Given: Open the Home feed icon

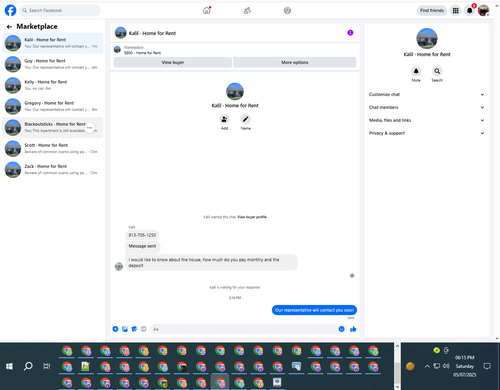Looking at the screenshot, I should [x=207, y=10].
